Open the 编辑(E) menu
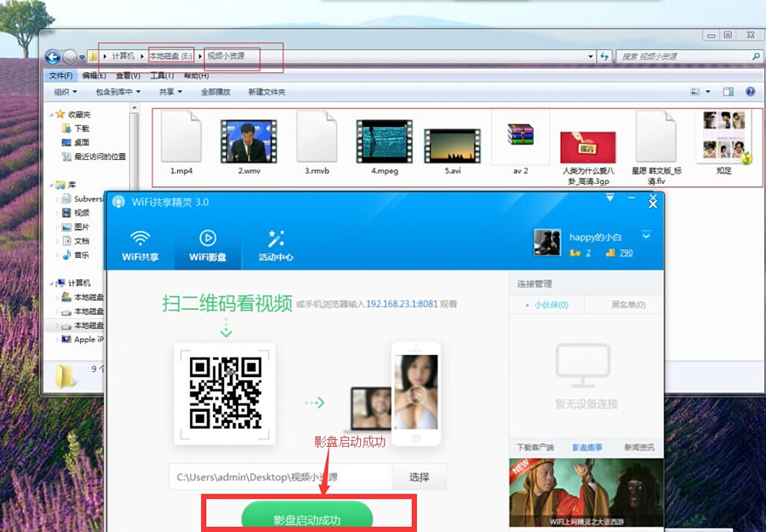 pos(94,76)
